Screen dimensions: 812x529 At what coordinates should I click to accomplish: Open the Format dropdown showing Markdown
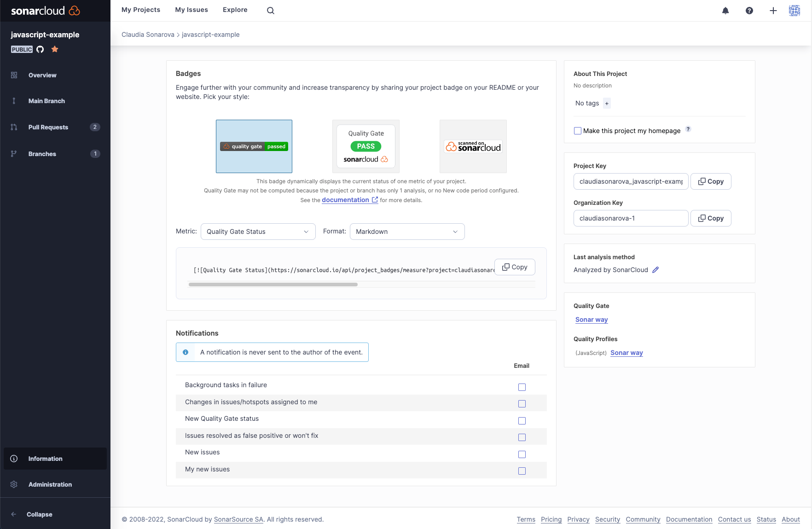coord(407,232)
